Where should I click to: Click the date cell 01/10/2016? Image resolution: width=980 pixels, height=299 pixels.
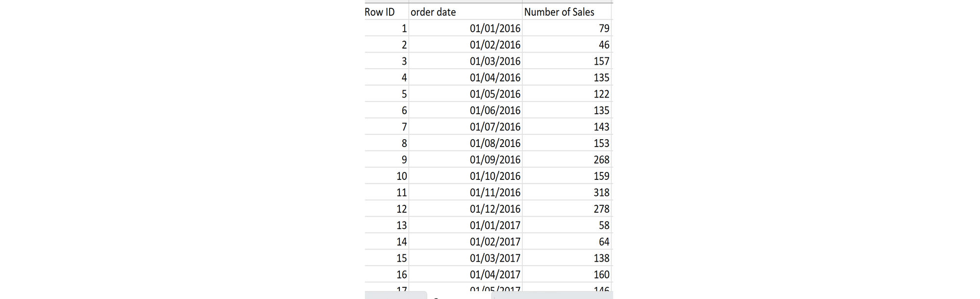pos(495,176)
